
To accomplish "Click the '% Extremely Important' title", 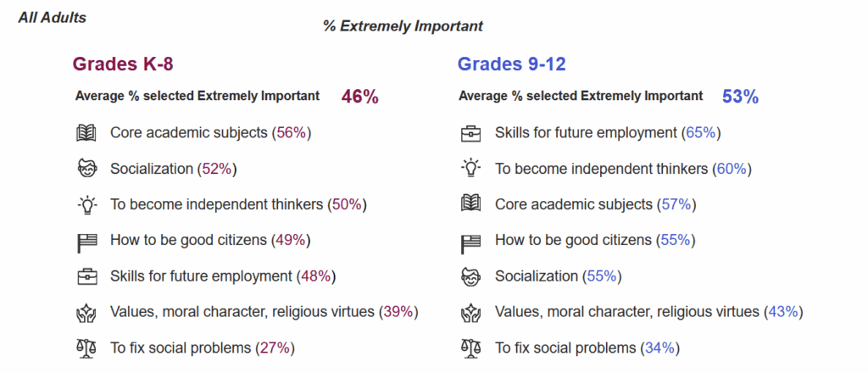I will [403, 26].
